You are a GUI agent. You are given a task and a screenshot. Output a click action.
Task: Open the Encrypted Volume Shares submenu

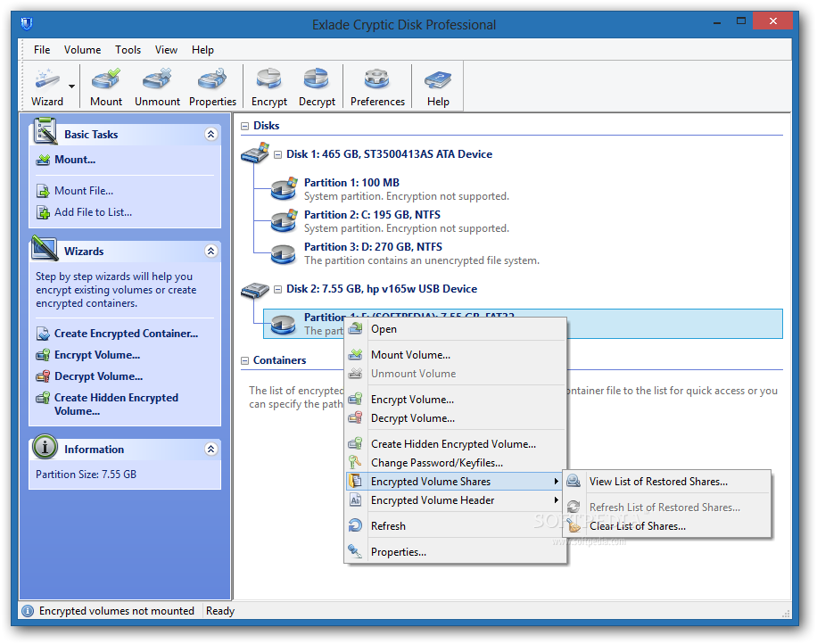pos(456,482)
